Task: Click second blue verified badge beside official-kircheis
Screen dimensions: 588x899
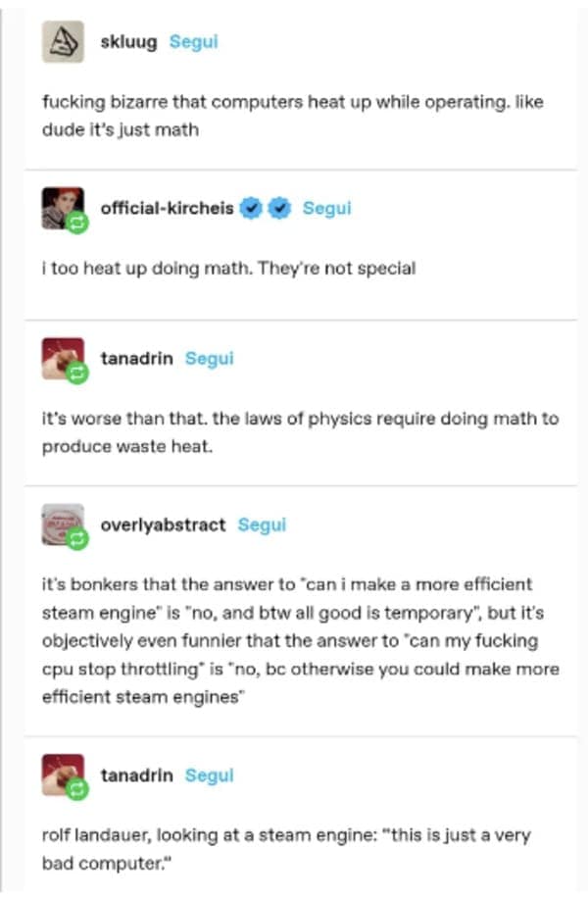Action: 278,208
